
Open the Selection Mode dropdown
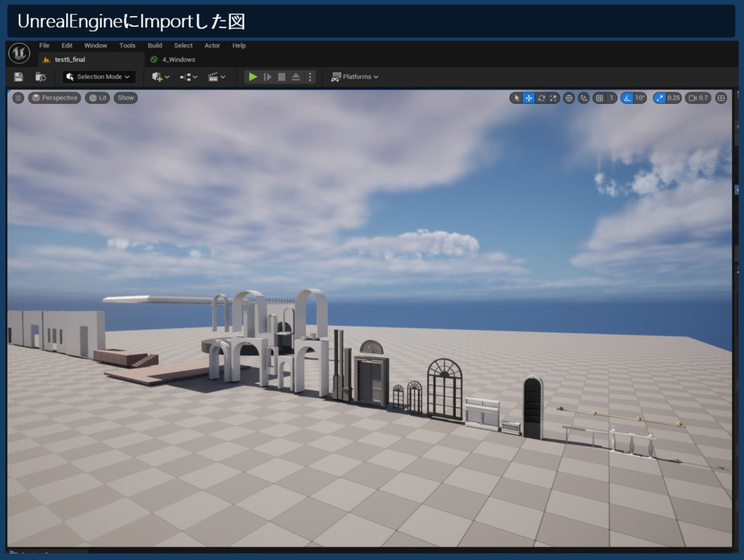98,77
